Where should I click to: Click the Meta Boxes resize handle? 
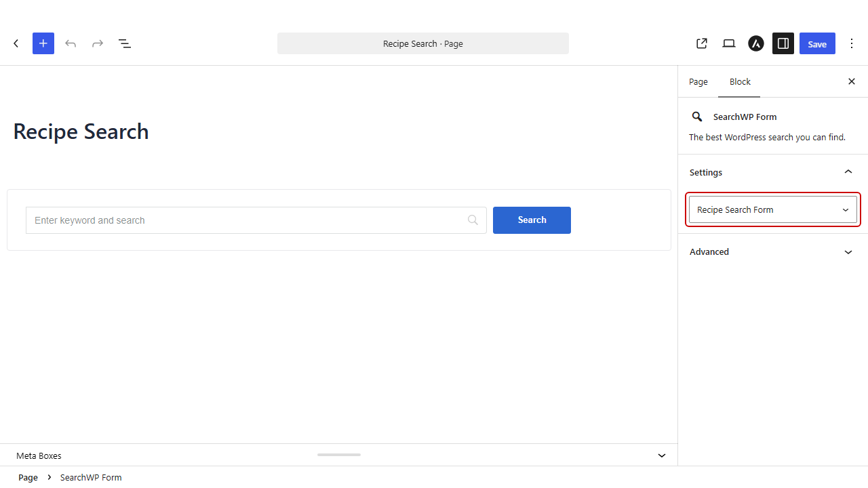(x=339, y=455)
